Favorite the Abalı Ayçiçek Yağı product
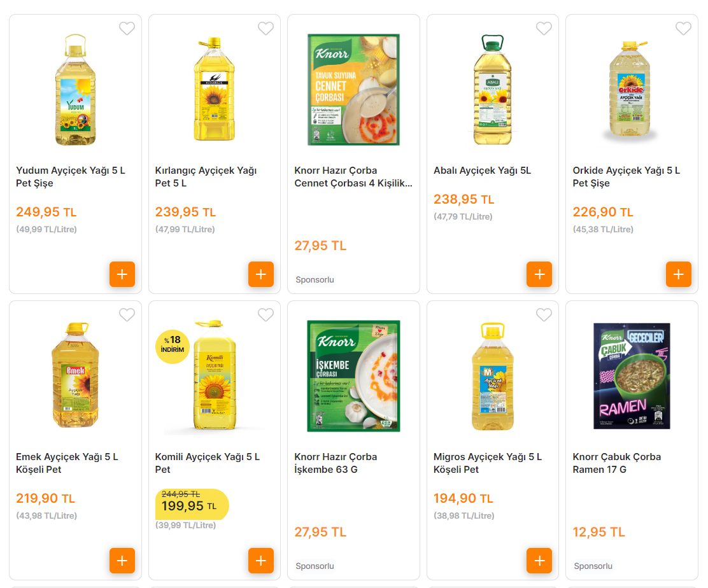Viewport: 708px width, 588px height. [x=544, y=29]
